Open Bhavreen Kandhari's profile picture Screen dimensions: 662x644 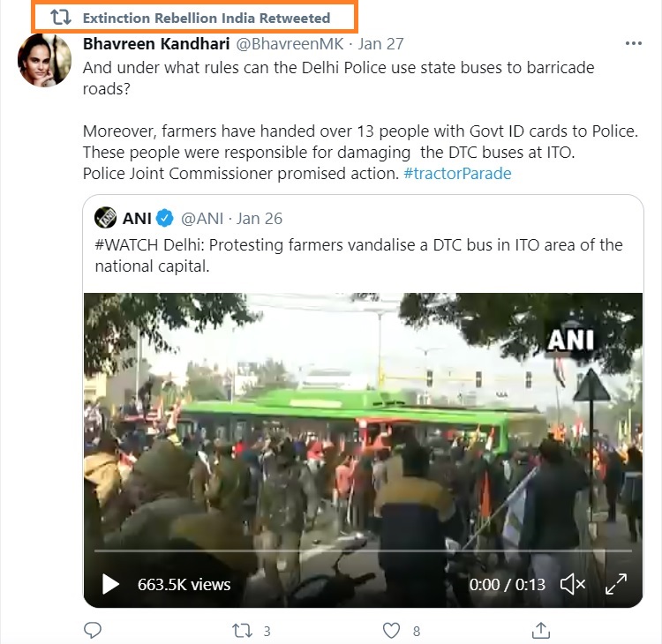44,60
